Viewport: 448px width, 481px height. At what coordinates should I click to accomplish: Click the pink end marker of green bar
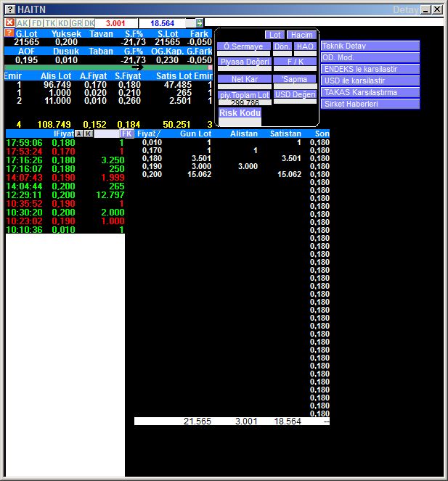(210, 67)
